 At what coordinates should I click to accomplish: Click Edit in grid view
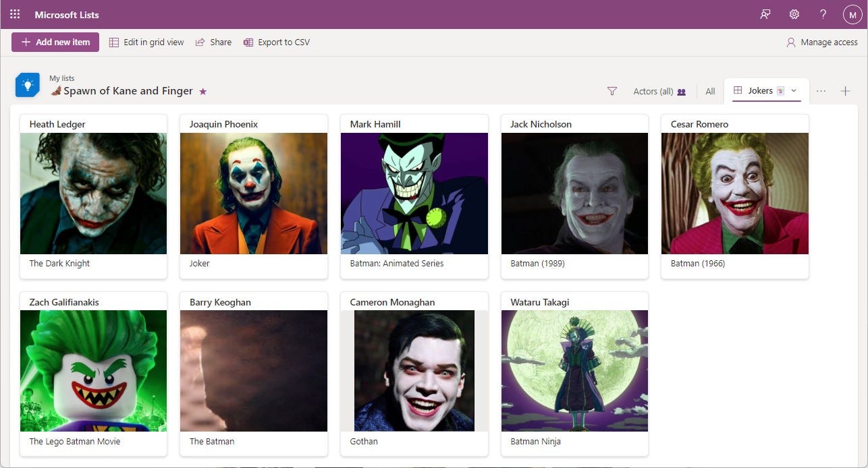(146, 42)
